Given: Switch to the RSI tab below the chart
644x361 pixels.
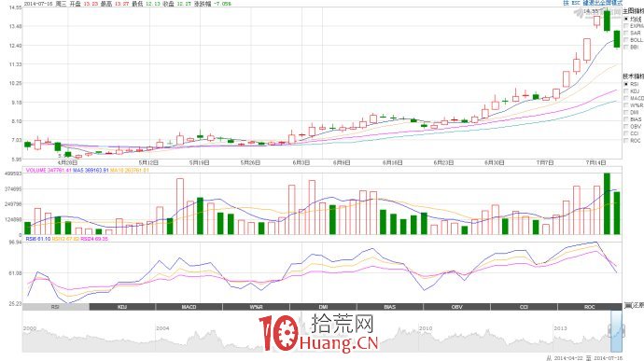Looking at the screenshot, I should 55,307.
